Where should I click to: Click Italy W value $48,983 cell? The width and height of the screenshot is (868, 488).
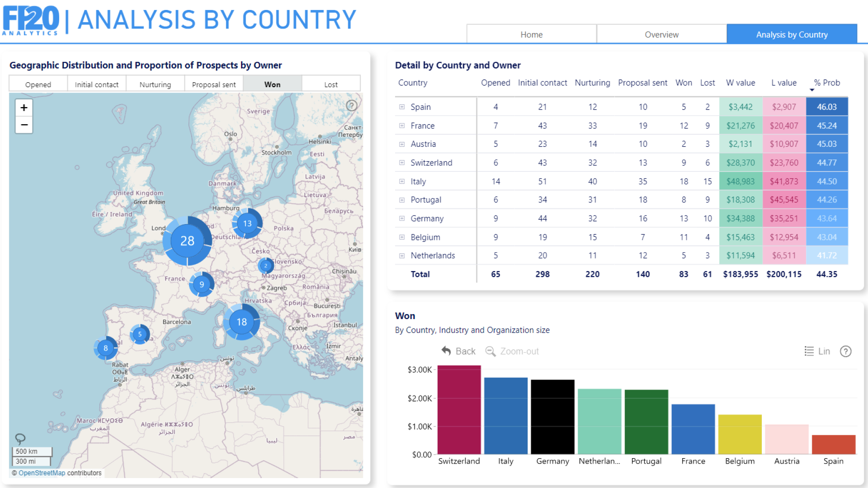point(741,181)
